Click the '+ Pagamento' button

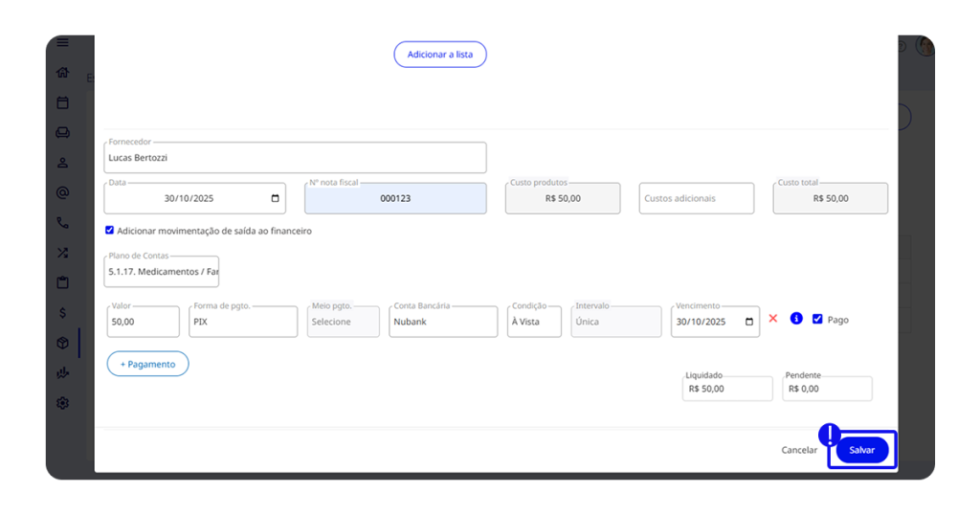pyautogui.click(x=147, y=364)
